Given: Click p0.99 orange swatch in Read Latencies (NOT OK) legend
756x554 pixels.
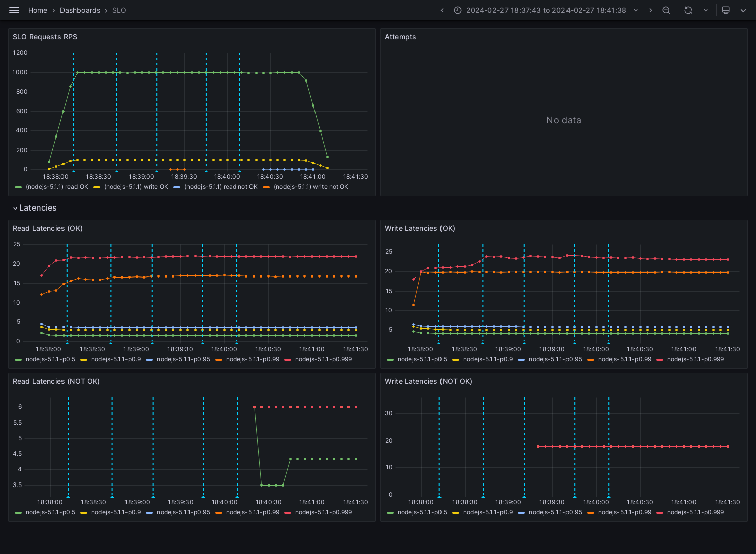Looking at the screenshot, I should click(219, 513).
